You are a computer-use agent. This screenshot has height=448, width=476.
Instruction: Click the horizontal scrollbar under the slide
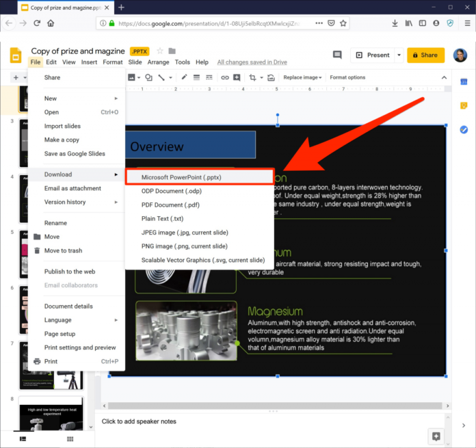coord(275,406)
